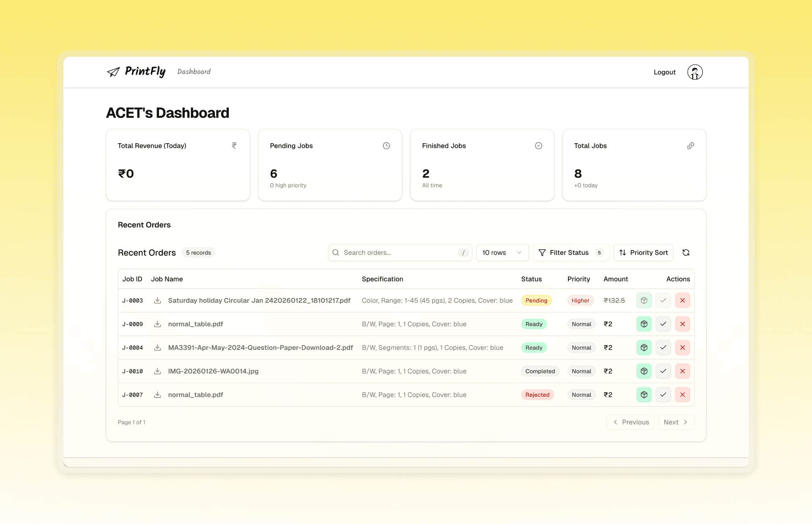This screenshot has height=524, width=812.
Task: Click the Amount column header
Action: (x=616, y=279)
